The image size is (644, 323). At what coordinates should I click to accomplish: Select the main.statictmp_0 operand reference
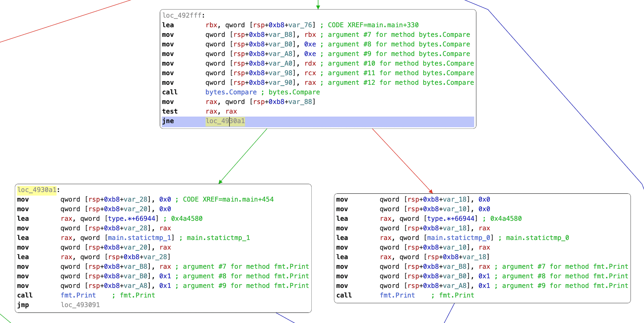click(x=459, y=238)
